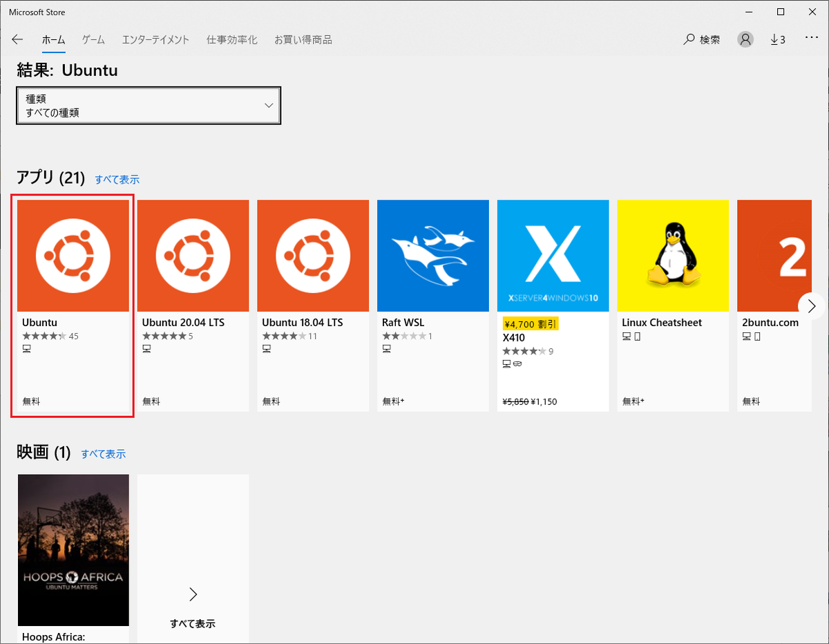Click the Hoops Africa: title text
The image size is (829, 644).
(53, 636)
